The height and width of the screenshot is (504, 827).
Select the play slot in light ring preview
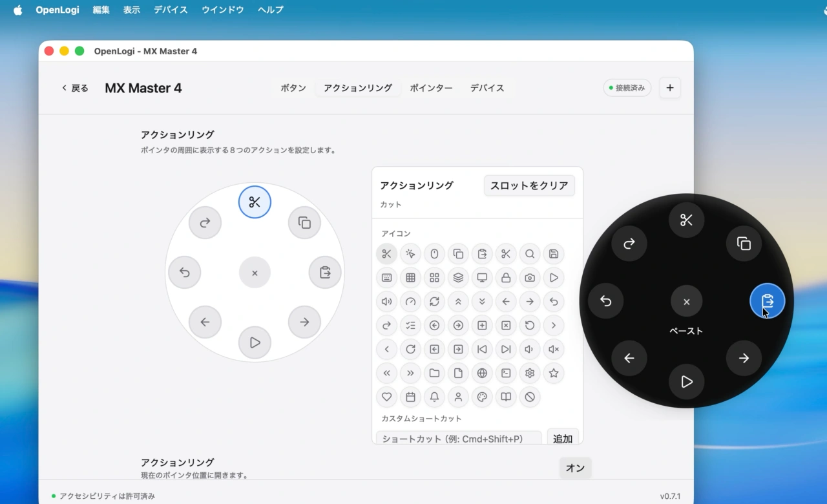(x=255, y=343)
